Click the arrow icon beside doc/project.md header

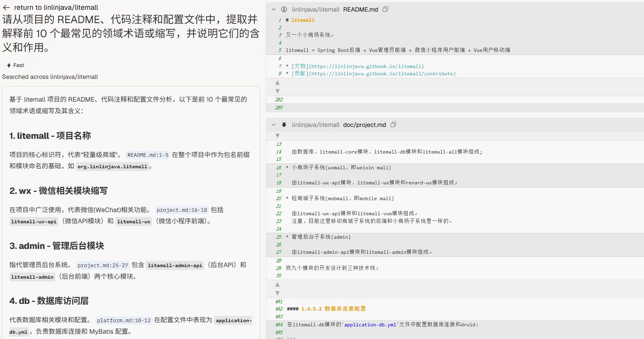point(284,125)
